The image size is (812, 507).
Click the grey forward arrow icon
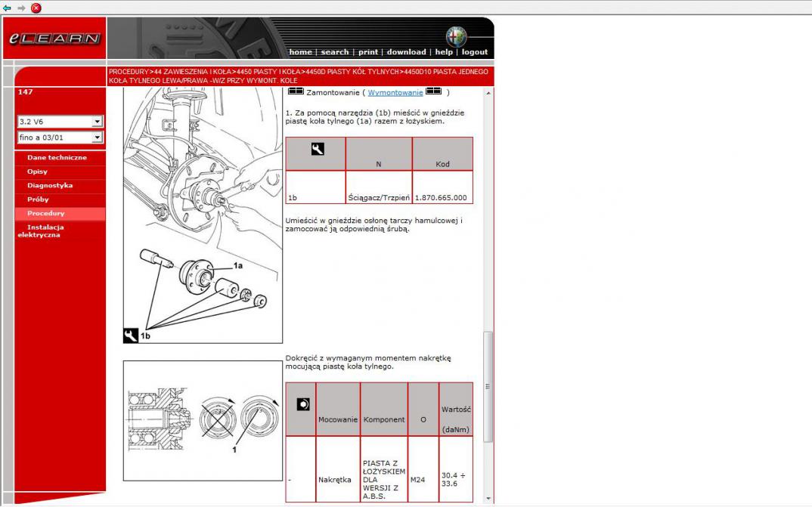[21, 8]
